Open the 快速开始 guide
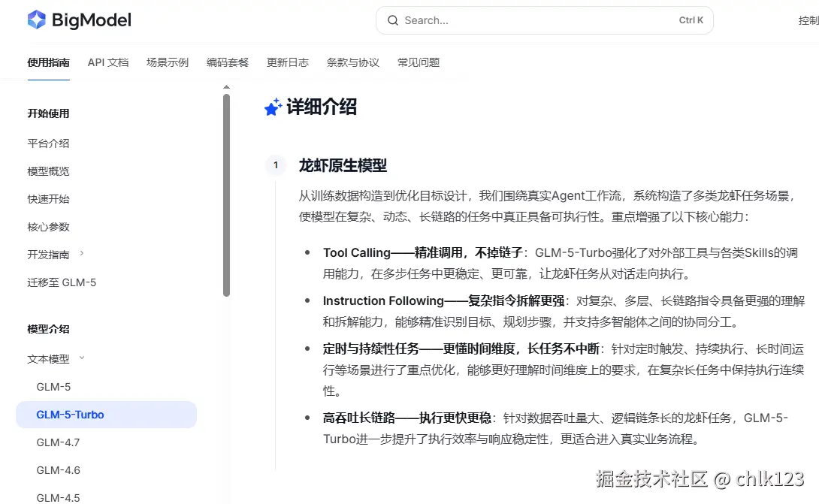 [x=48, y=198]
